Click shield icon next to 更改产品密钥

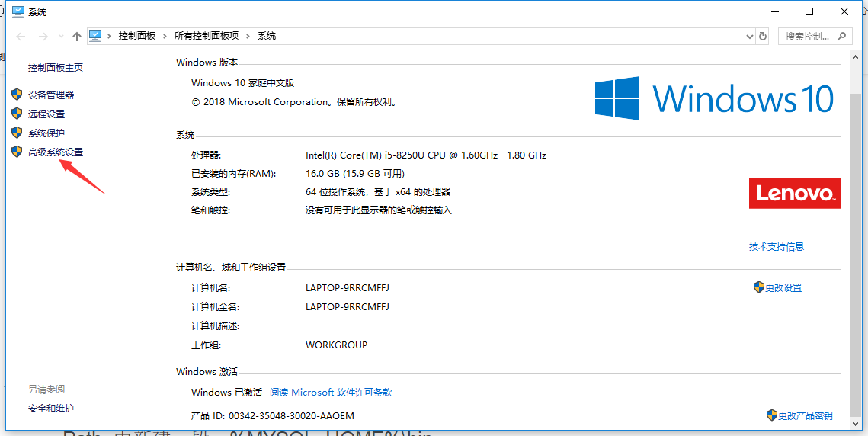(772, 415)
